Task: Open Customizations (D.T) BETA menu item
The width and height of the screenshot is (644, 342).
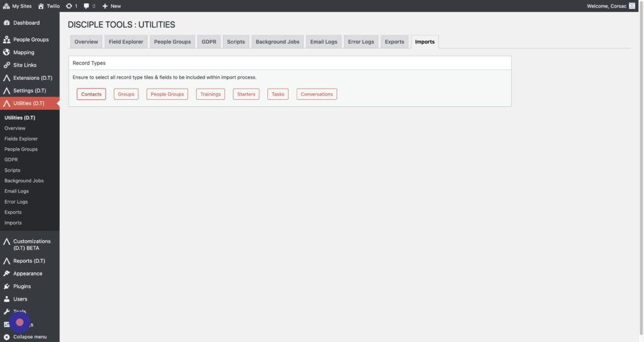Action: pyautogui.click(x=31, y=245)
